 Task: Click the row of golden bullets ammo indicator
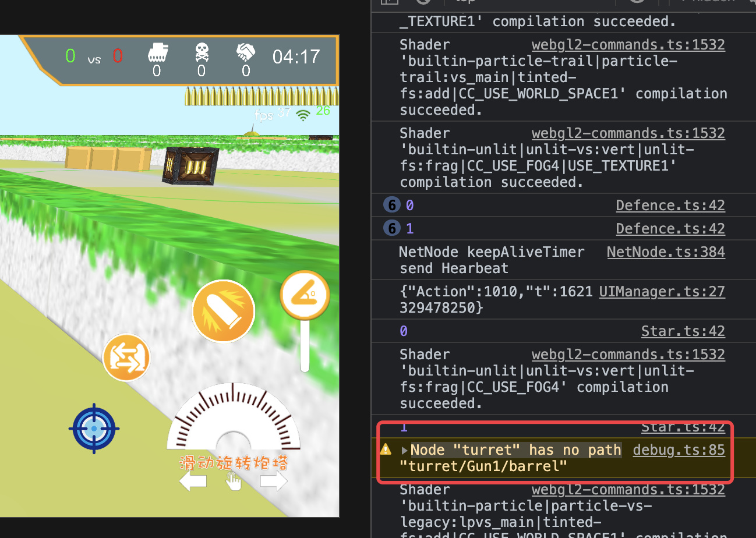(261, 97)
